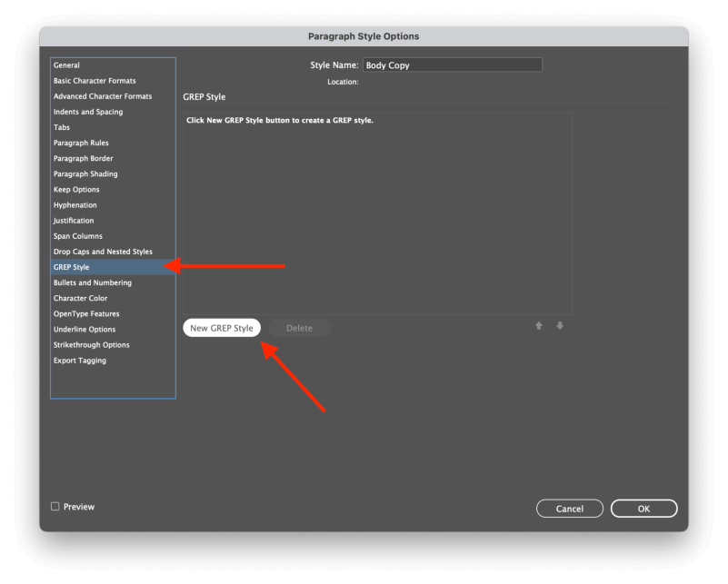728x584 pixels.
Task: Open the Span Columns section
Action: point(113,236)
